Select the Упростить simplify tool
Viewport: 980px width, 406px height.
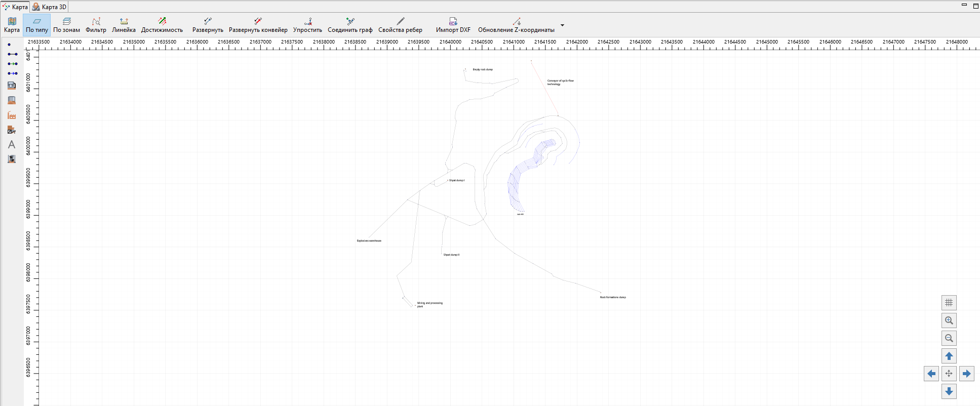click(307, 25)
